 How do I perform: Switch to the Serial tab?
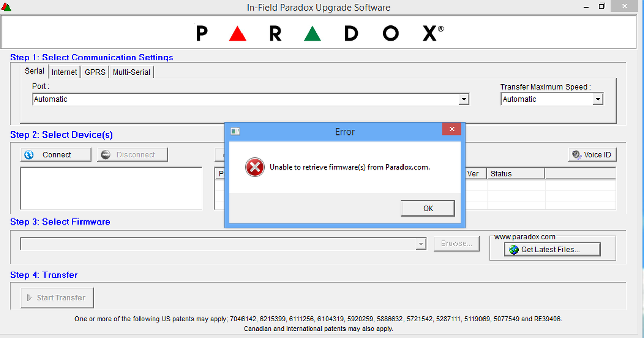pos(35,71)
